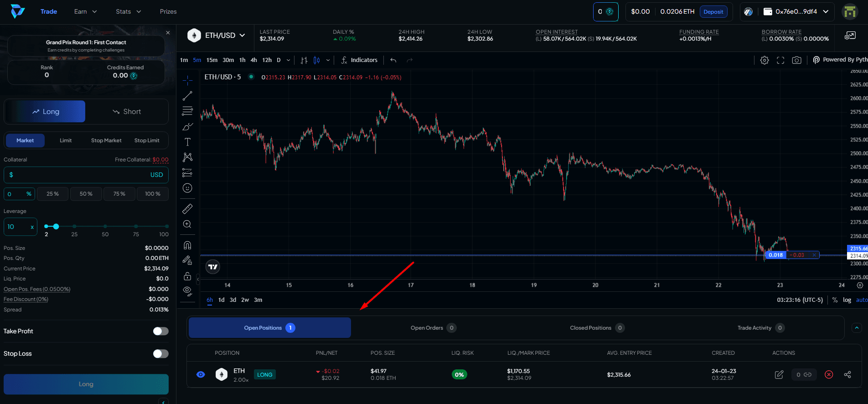Toggle auto scale on chart

[x=862, y=300]
